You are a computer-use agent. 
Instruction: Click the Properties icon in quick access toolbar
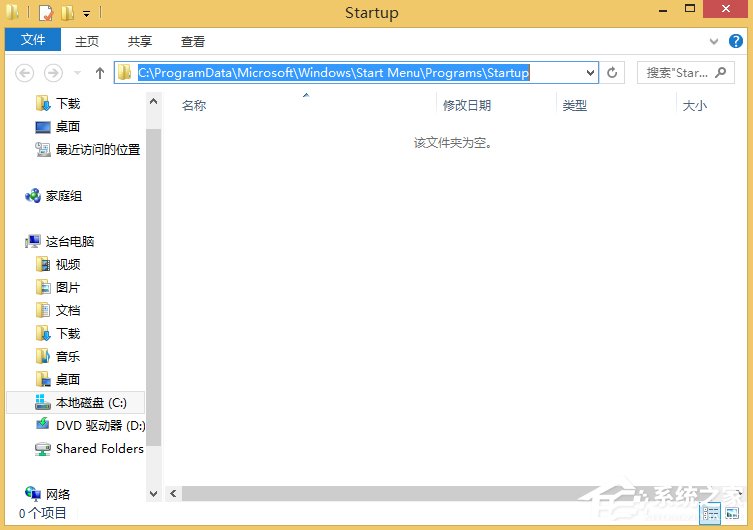46,13
